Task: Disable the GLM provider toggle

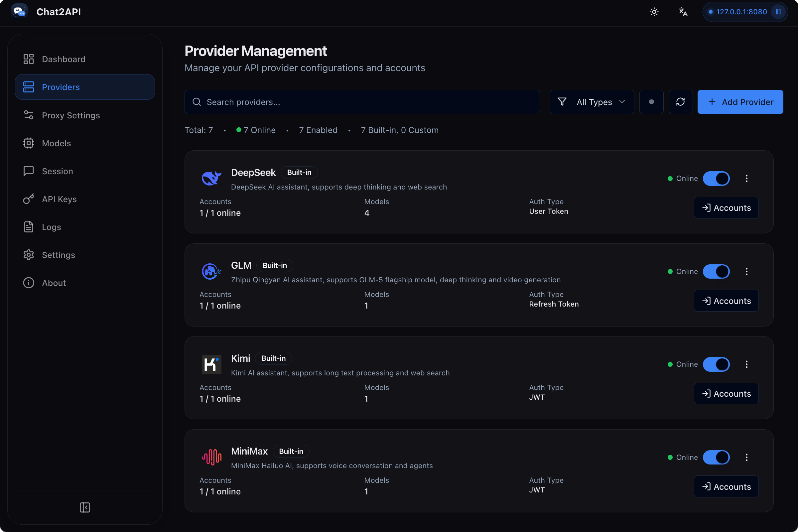Action: coord(716,271)
